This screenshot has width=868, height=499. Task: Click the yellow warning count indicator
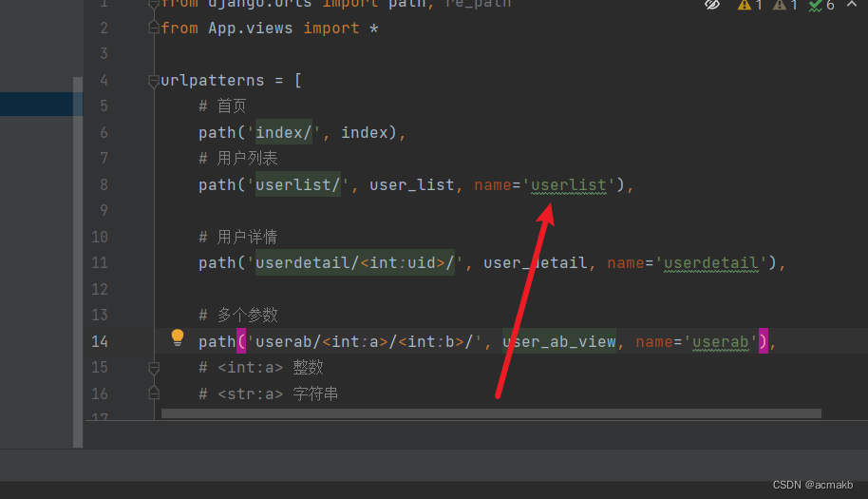pos(750,5)
